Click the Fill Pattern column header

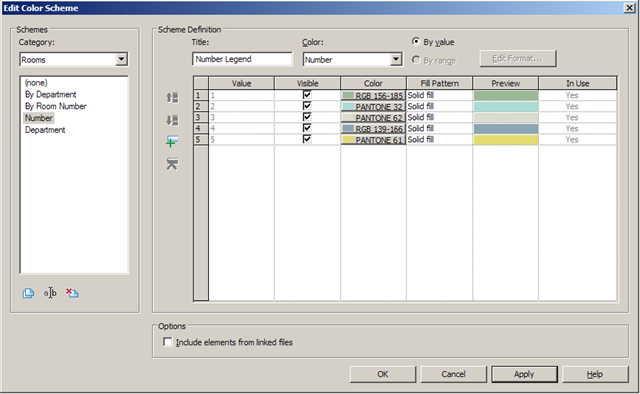[x=440, y=83]
